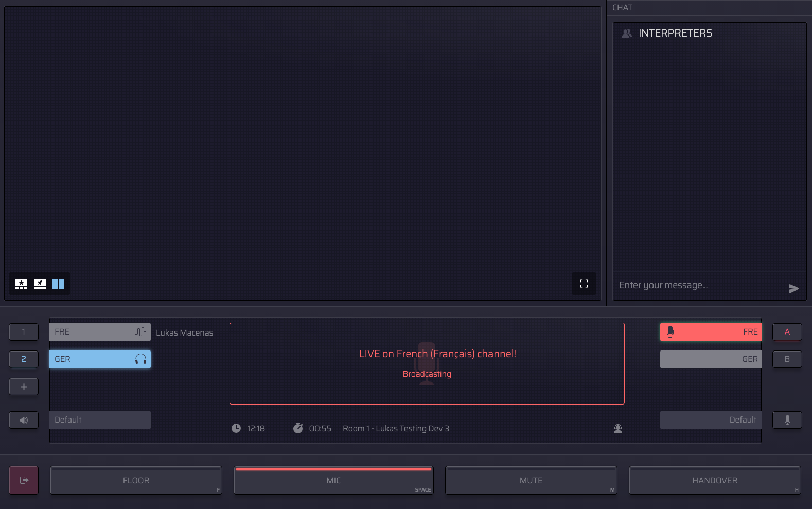Click the Room 1 - Lukas Testing Dev 3 label
812x509 pixels.
396,428
